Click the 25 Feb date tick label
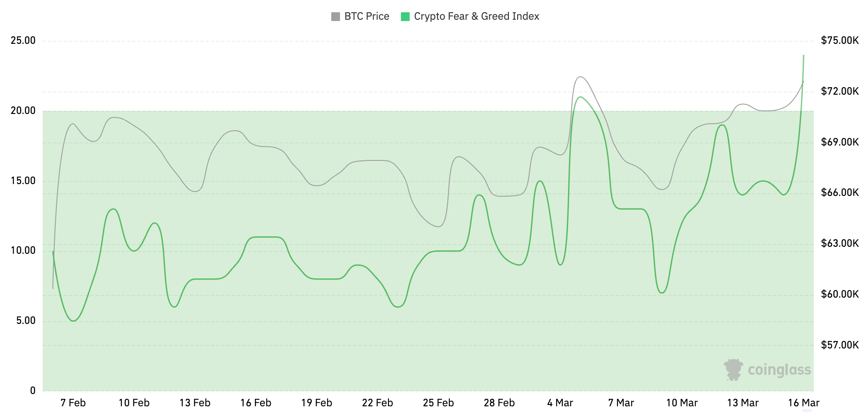This screenshot has height=412, width=868. click(x=438, y=403)
